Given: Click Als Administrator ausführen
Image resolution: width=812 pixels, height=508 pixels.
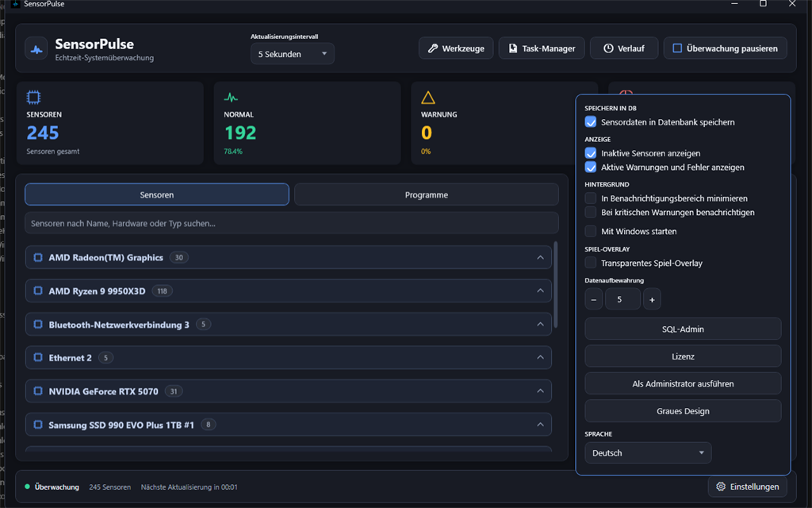Looking at the screenshot, I should point(683,383).
